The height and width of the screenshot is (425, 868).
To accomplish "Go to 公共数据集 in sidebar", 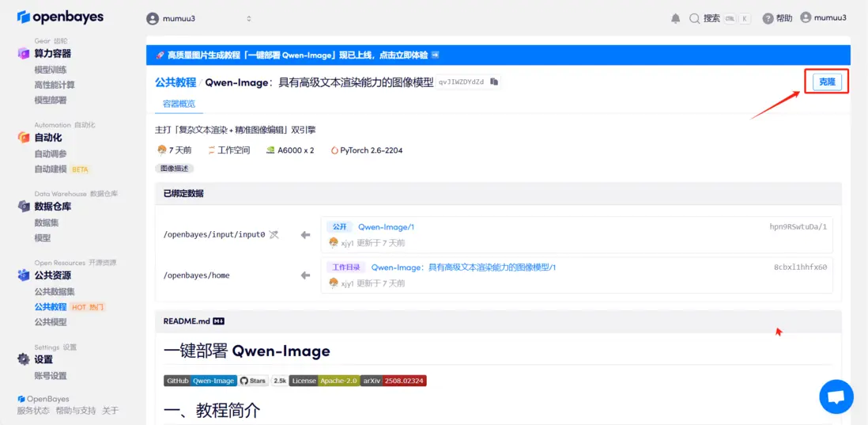I will click(x=55, y=291).
